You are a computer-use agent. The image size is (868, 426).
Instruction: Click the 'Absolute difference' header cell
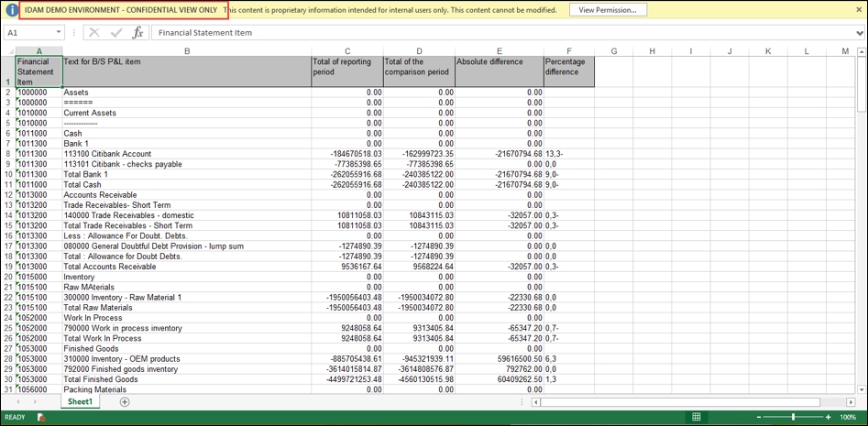pos(500,71)
